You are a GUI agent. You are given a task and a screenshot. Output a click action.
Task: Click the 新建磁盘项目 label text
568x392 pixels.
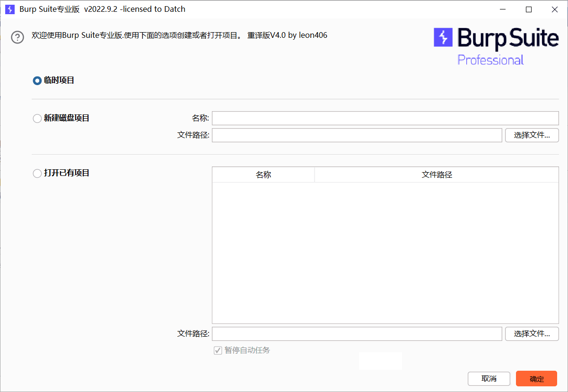[67, 118]
